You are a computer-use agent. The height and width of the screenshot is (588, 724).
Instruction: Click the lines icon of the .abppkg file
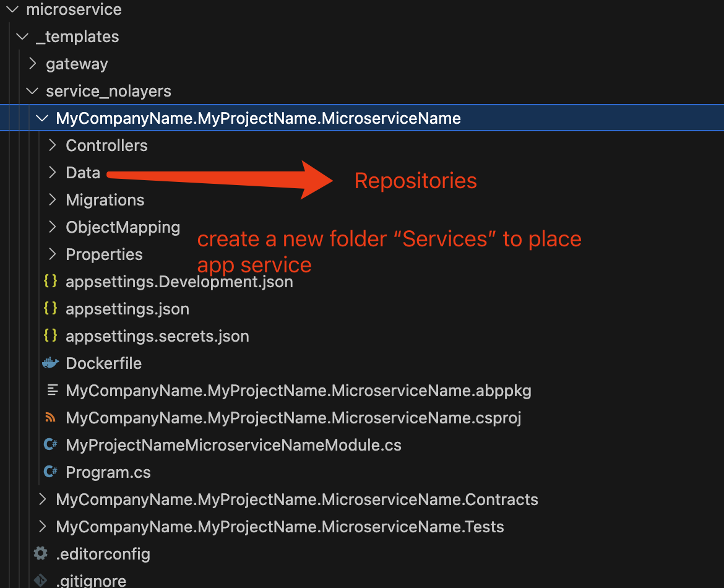(52, 391)
